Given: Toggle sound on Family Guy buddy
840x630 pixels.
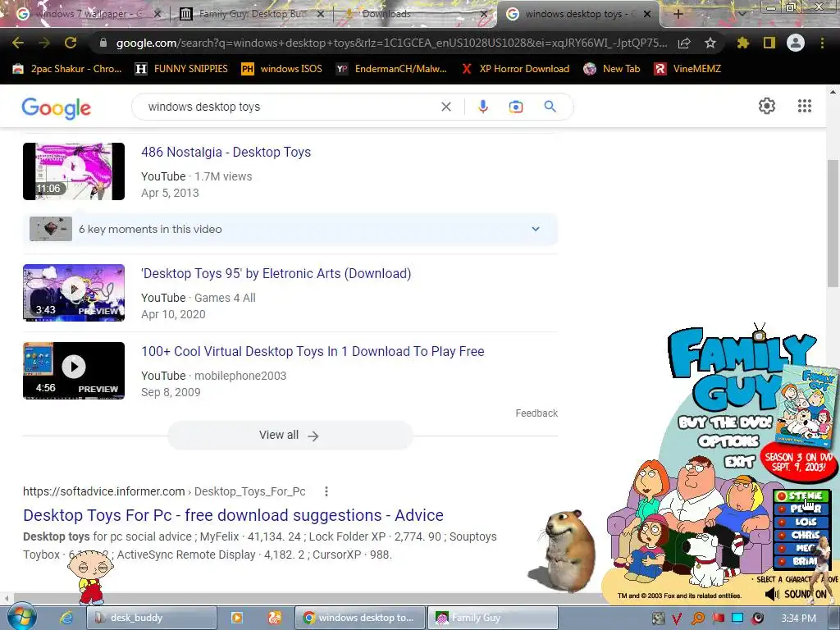Looking at the screenshot, I should point(796,594).
